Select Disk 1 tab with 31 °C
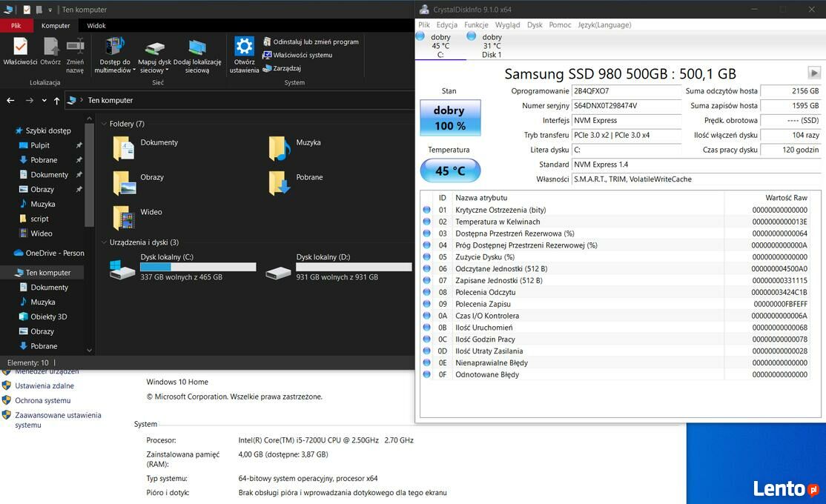826x504 pixels. pos(492,45)
